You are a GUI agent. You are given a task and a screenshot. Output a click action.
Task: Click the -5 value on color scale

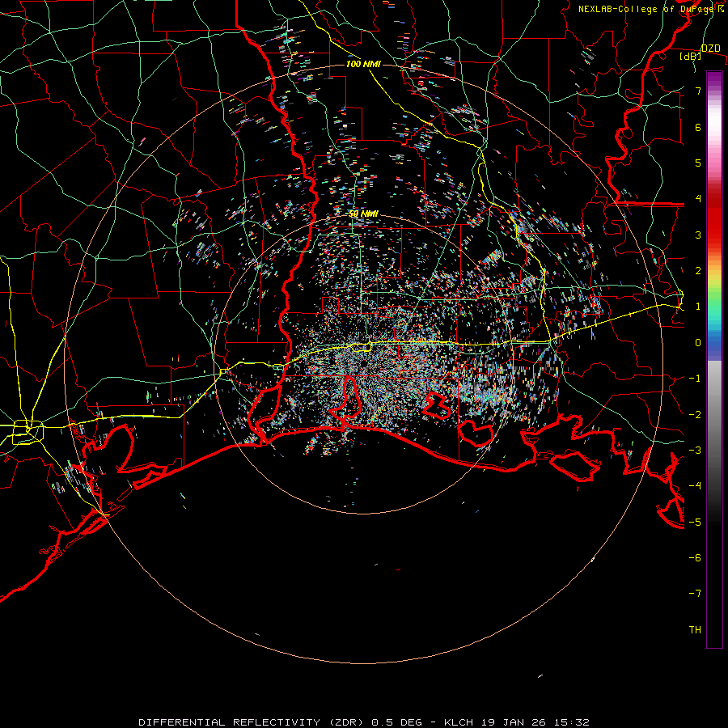pos(695,523)
